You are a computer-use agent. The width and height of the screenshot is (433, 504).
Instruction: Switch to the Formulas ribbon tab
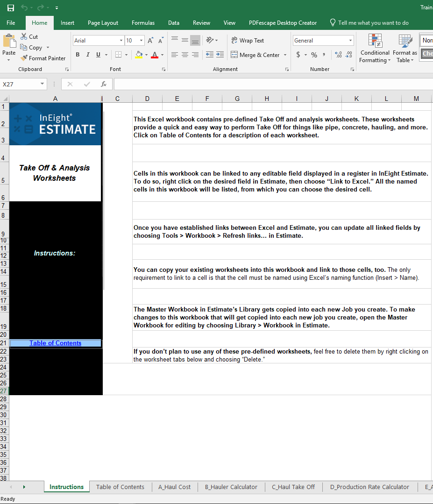(143, 22)
